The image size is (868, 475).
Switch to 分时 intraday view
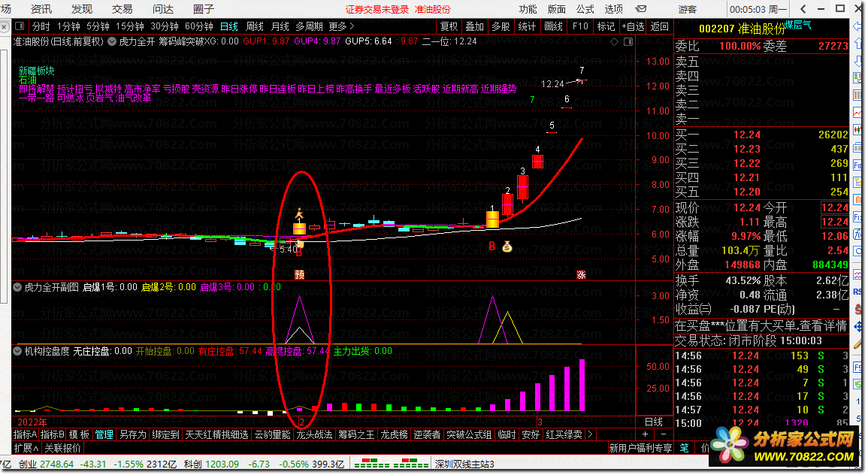pos(41,26)
